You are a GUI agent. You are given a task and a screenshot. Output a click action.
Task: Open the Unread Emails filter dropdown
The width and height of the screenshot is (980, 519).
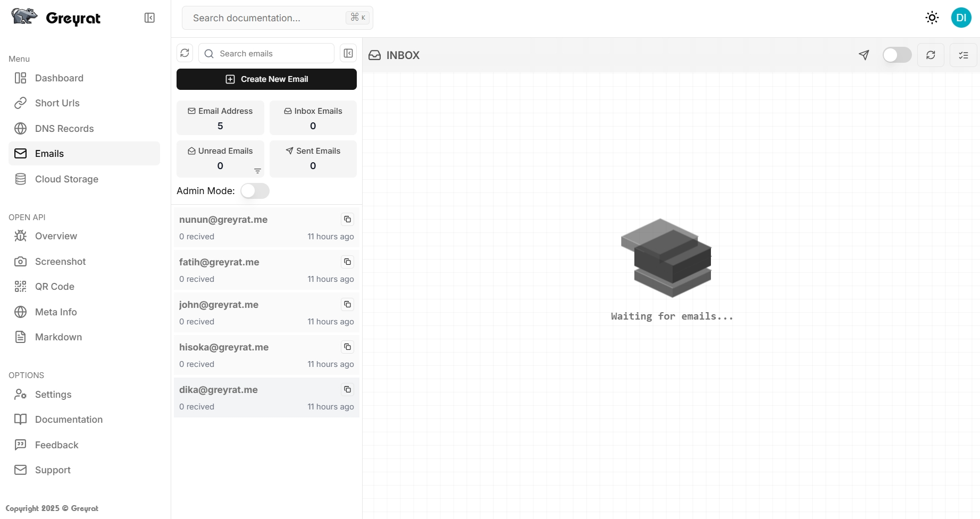tap(257, 171)
